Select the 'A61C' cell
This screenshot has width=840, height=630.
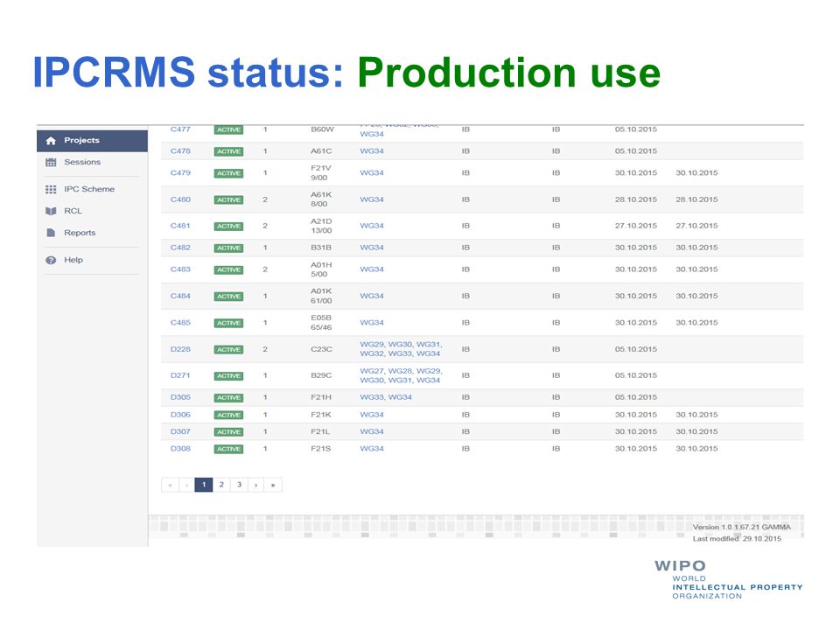tap(321, 151)
